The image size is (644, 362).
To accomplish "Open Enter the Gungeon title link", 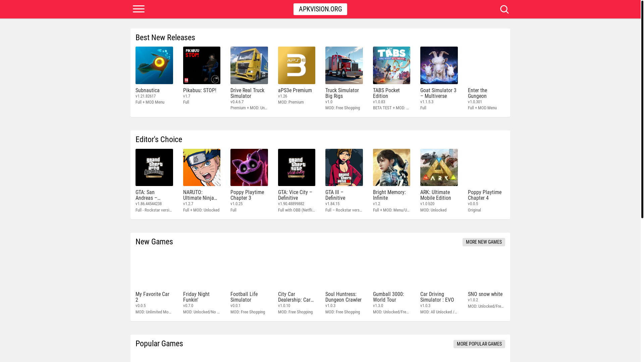I will point(478,93).
